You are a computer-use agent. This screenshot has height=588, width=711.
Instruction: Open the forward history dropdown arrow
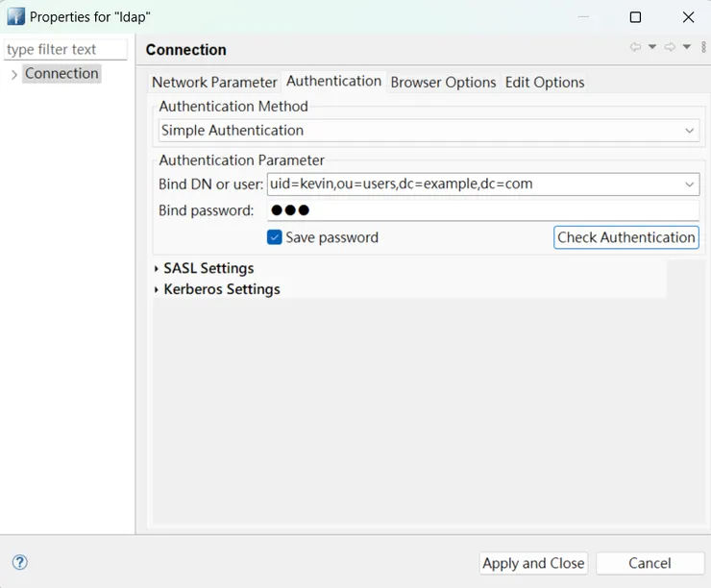click(687, 47)
